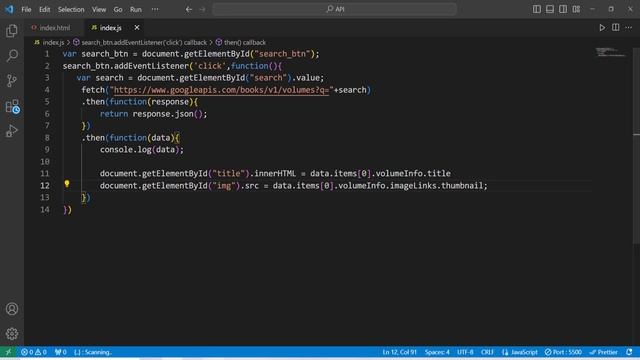Open the Edit menu

[x=44, y=9]
